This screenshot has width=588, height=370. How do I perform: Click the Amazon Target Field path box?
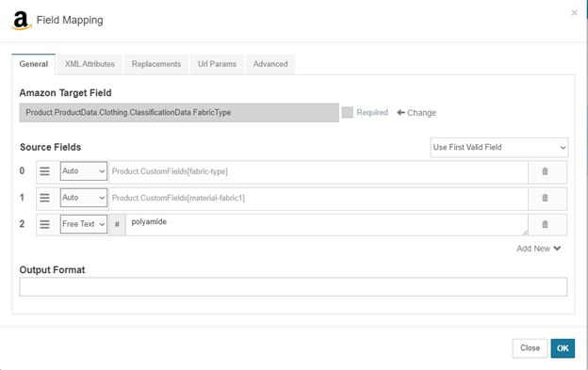point(179,113)
